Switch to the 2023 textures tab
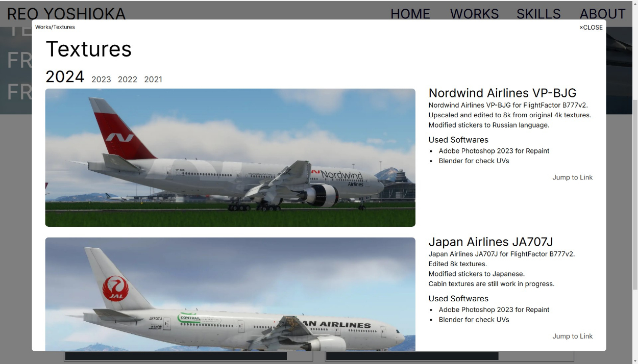Screen dimensions: 638x364 pyautogui.click(x=101, y=80)
